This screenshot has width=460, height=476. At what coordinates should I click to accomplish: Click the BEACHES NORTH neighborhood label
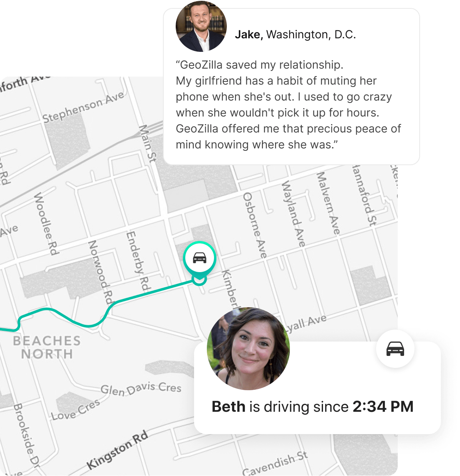(x=47, y=347)
